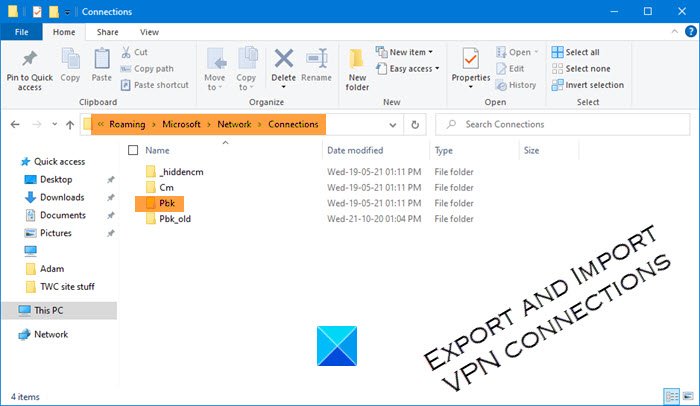Click the Open ribbon command

point(517,52)
